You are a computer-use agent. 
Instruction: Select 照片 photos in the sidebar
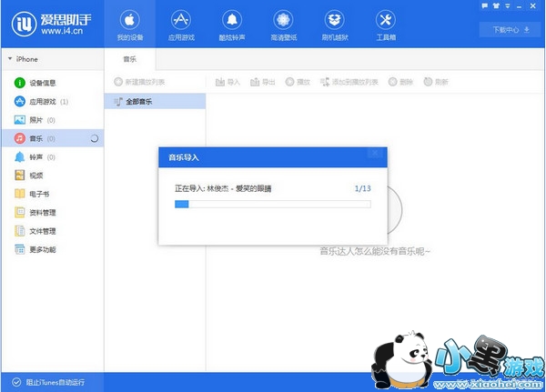tap(53, 120)
